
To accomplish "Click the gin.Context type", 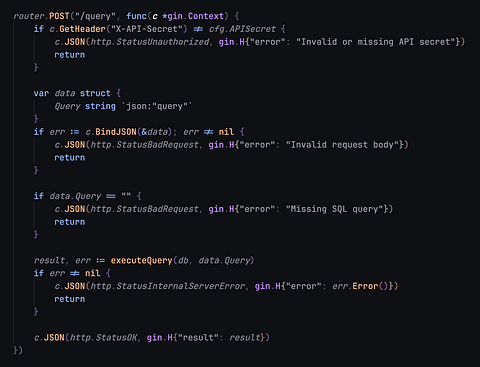I will [x=196, y=16].
